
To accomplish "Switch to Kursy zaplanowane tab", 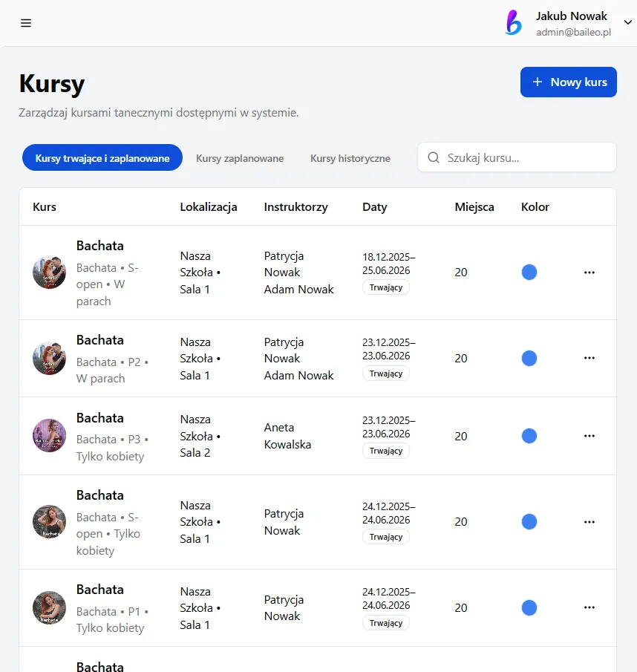I will coord(240,158).
